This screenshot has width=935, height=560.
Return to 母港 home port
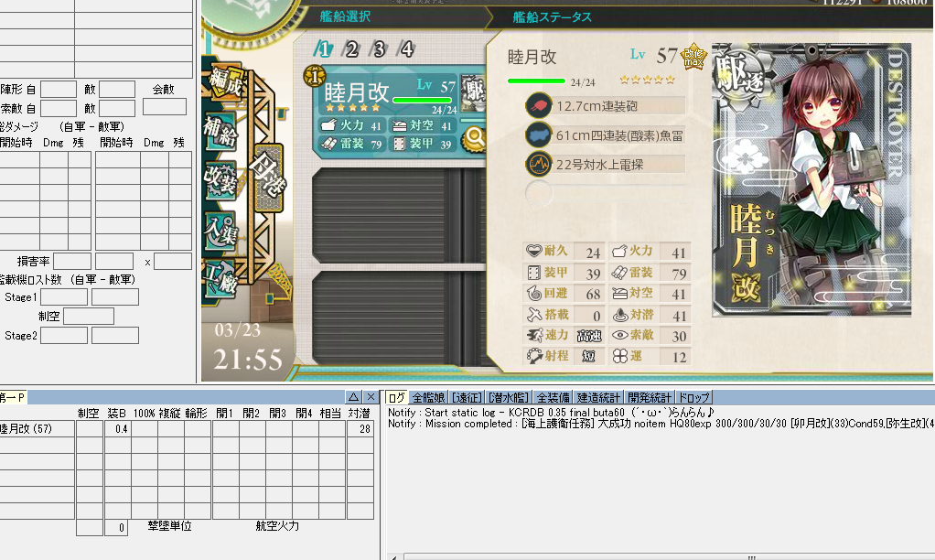pyautogui.click(x=268, y=178)
